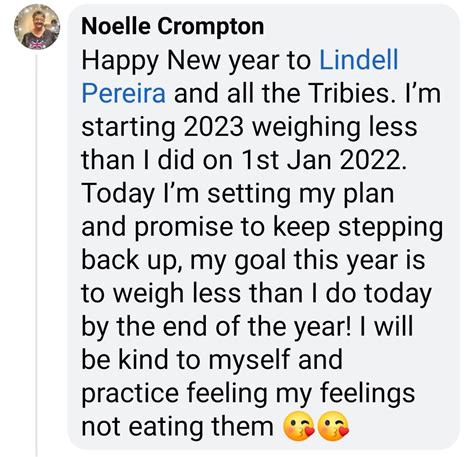Click the words setting my plan
Viewport: 474px width, 457px height.
click(301, 194)
